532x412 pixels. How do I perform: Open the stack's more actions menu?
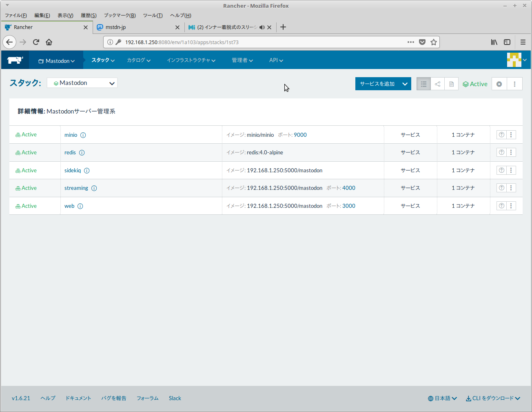[514, 84]
